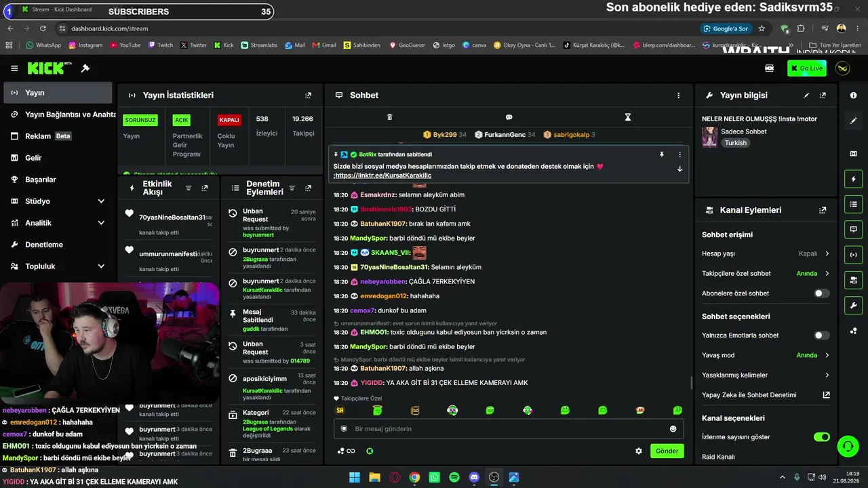Viewport: 868px width, 488px height.
Task: Open the external link for Yapay Zeka Sohbet Denetimi
Action: tap(826, 395)
